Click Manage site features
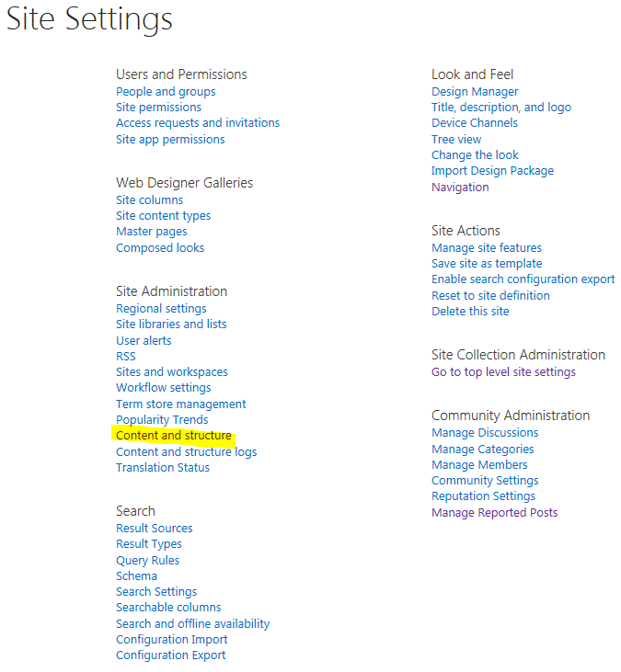 tap(487, 247)
